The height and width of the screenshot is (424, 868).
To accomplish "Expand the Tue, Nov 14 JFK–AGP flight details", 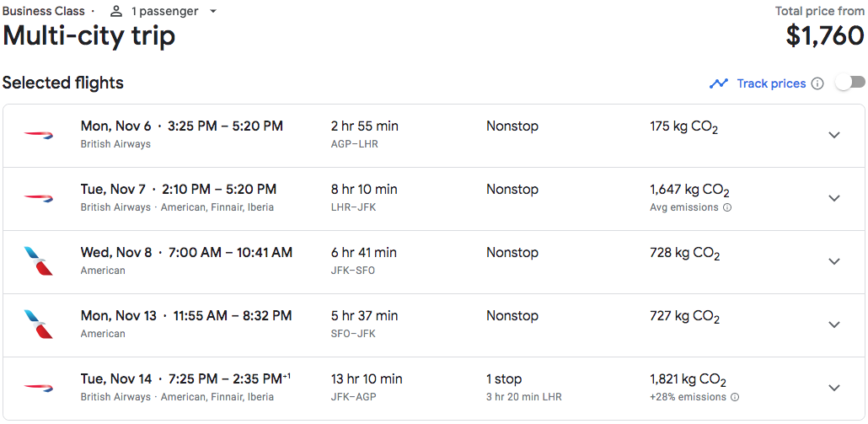I will click(834, 388).
